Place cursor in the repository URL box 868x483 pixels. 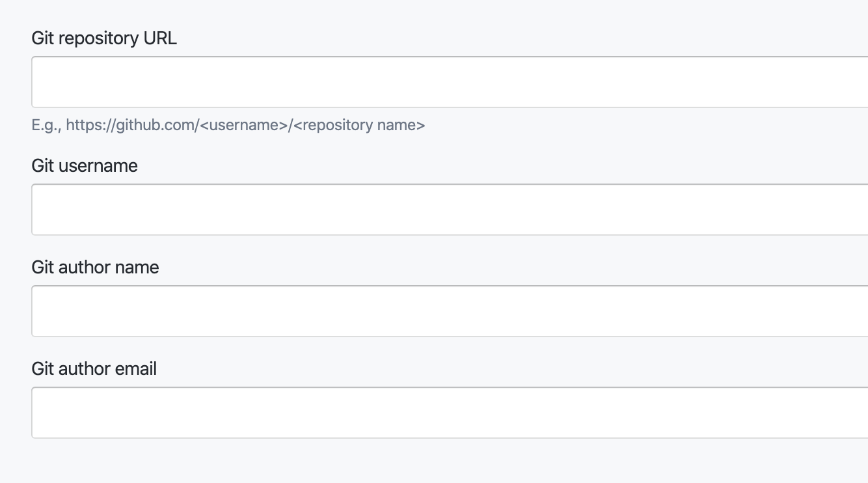click(450, 82)
